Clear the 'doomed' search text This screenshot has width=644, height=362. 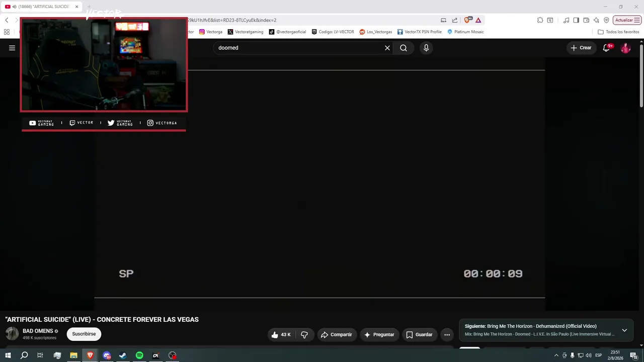tap(387, 48)
